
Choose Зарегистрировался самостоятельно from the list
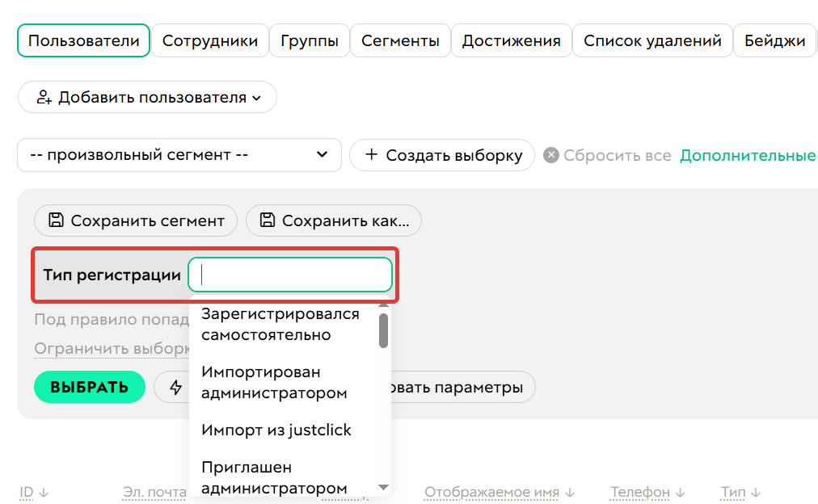pyautogui.click(x=280, y=324)
